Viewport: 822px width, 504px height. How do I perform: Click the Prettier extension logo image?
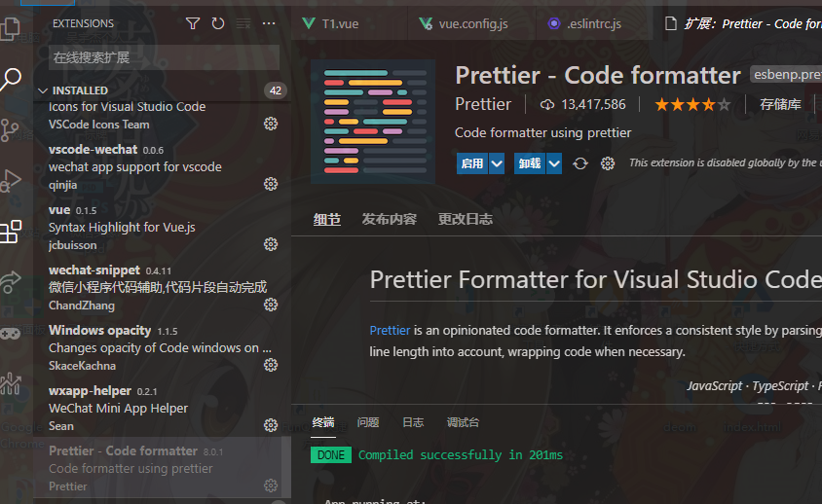373,122
